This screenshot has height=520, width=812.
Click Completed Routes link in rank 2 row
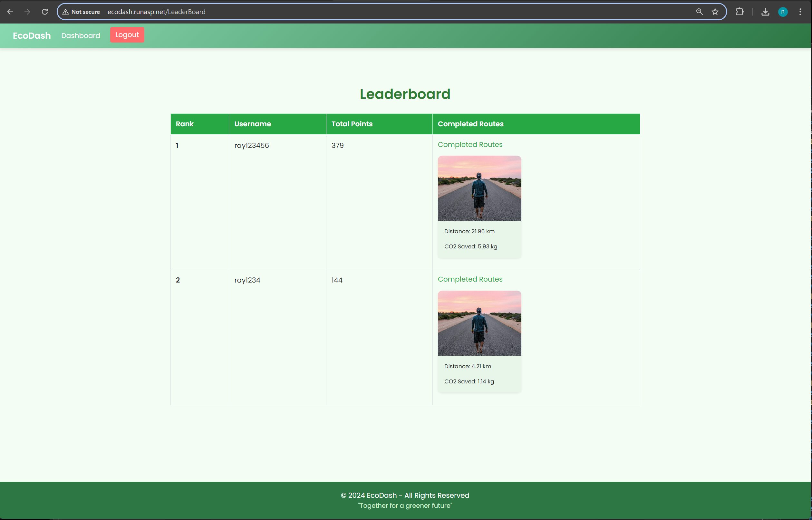pos(470,279)
